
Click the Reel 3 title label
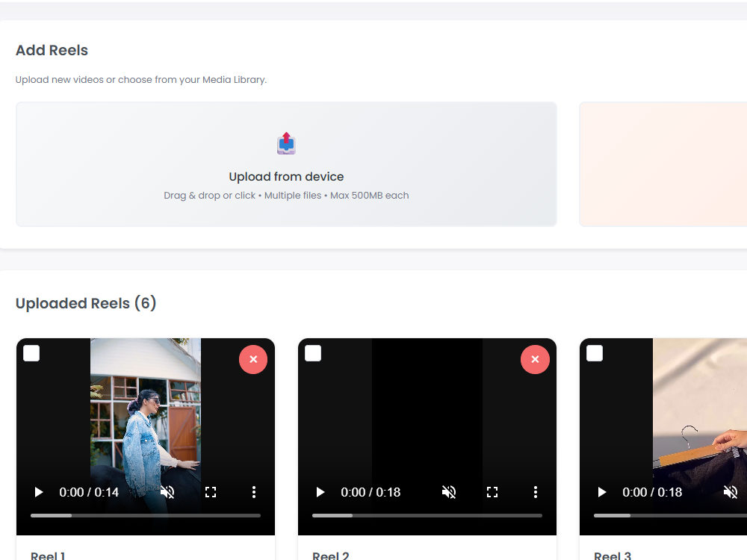(x=613, y=556)
